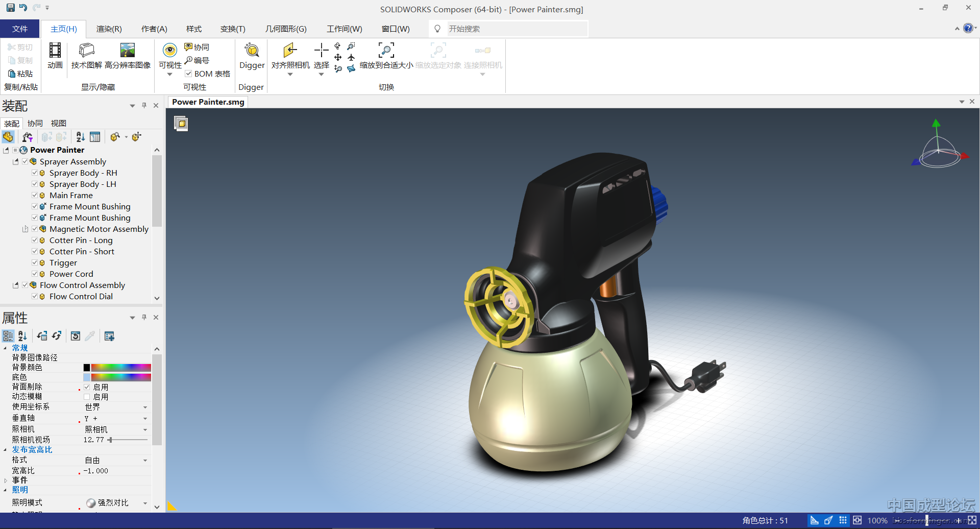This screenshot has width=980, height=529.
Task: Open the Animation (动画) film icon
Action: (x=55, y=51)
